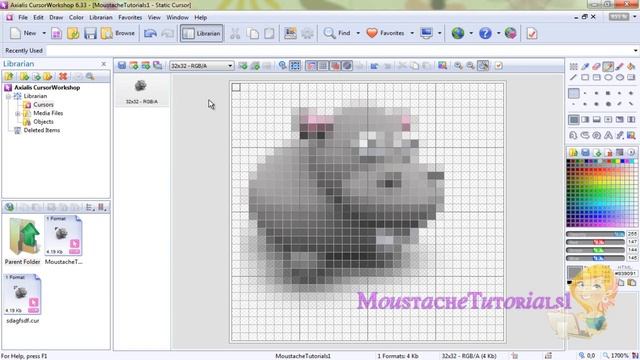Select the Line drawing tool
Screen dimensions: 640x360
[573, 78]
